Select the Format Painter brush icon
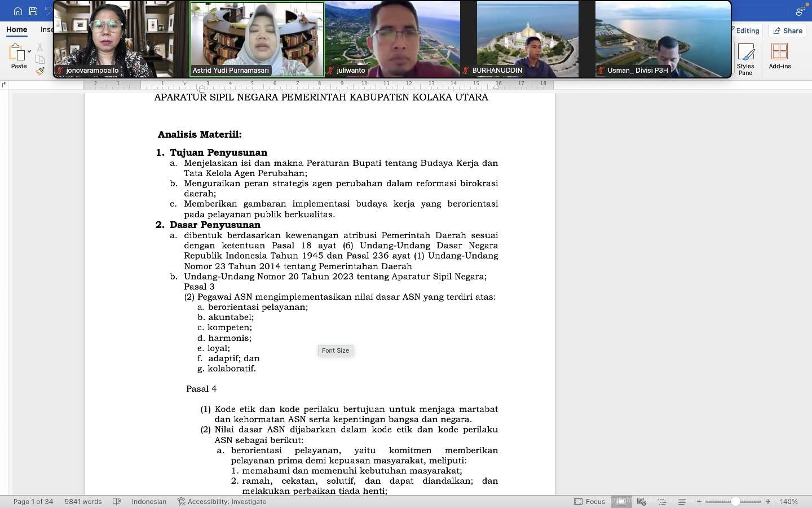This screenshot has height=508, width=812. coord(40,71)
